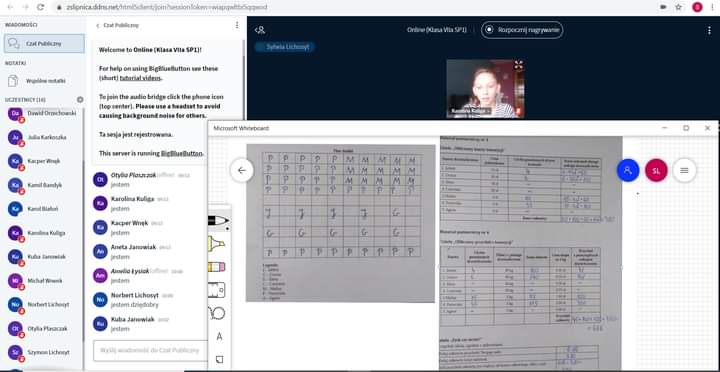Open Wspólne notatki shared notes
The width and height of the screenshot is (720, 372).
coord(44,81)
